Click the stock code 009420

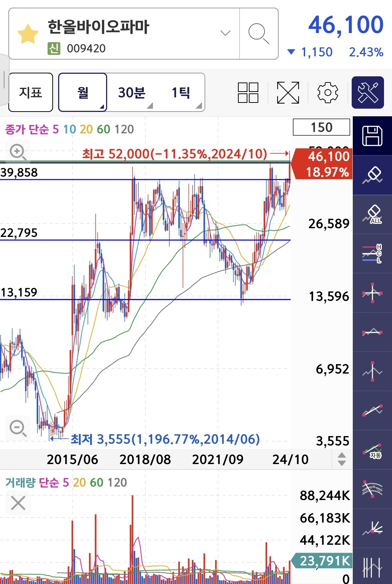[86, 48]
